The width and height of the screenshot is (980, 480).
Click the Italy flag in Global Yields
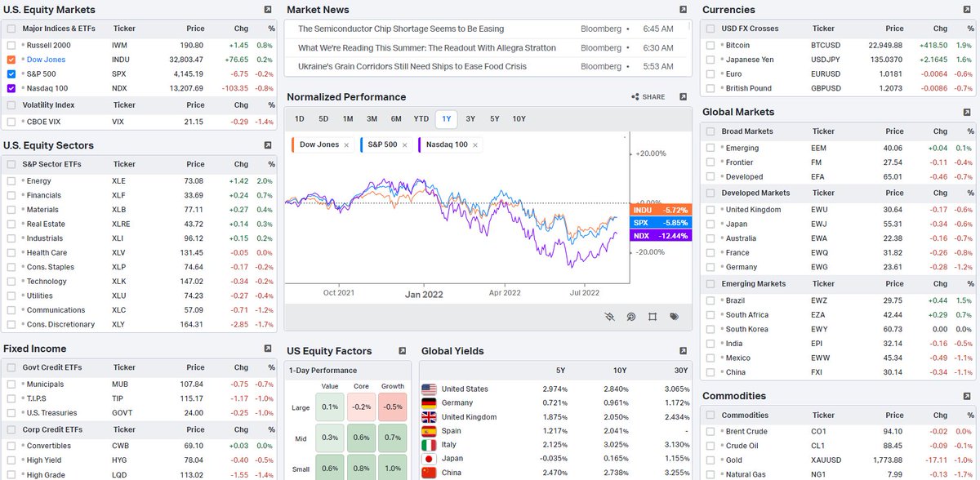429,445
